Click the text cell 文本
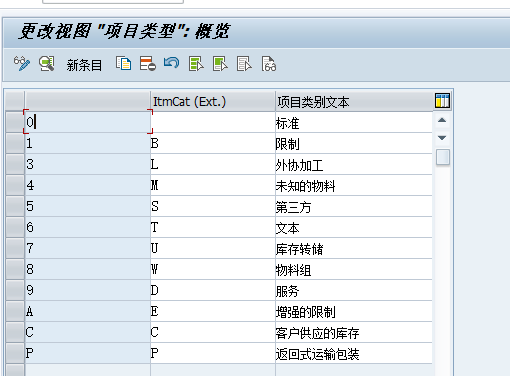This screenshot has height=376, width=510. coord(354,227)
